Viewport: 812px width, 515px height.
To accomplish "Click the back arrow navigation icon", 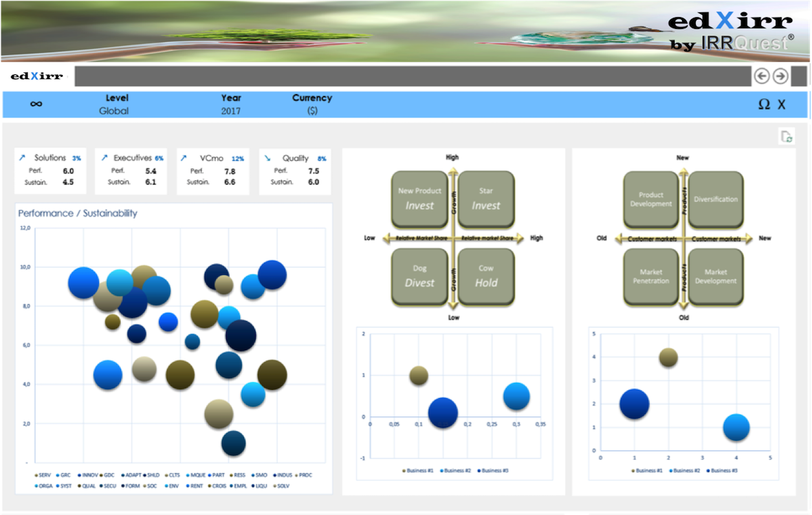I will pyautogui.click(x=761, y=76).
